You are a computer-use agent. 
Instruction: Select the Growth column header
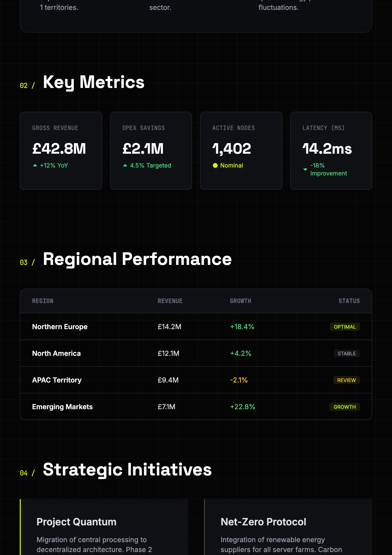(240, 301)
